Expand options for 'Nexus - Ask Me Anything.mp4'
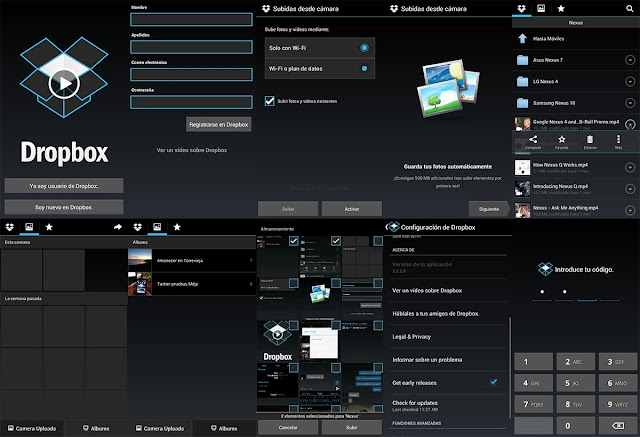This screenshot has width=640, height=437. 630,210
